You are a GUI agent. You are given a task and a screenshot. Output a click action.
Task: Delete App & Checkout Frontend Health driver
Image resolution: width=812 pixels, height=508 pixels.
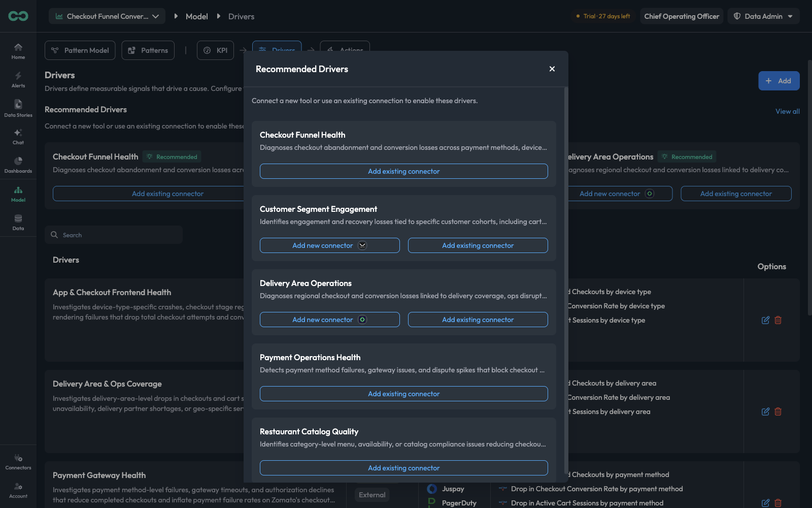[778, 320]
